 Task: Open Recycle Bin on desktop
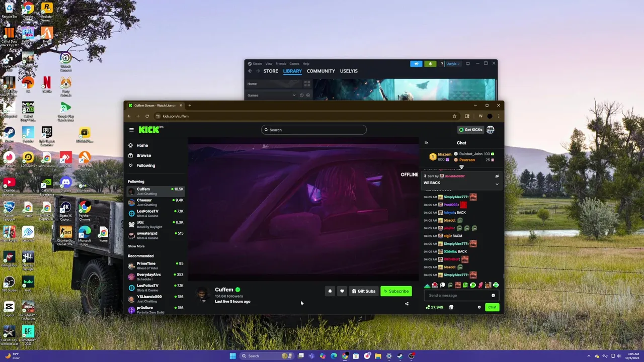click(9, 10)
